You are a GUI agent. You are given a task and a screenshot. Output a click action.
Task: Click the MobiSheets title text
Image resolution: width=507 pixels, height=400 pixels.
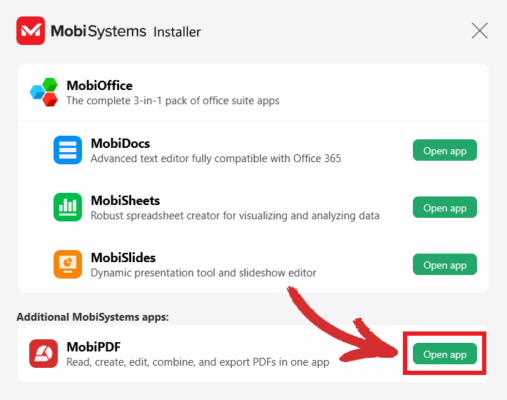(x=125, y=201)
